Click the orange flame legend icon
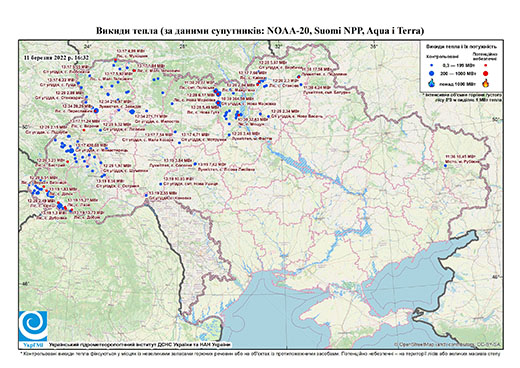The image size is (520, 368). click(x=485, y=83)
